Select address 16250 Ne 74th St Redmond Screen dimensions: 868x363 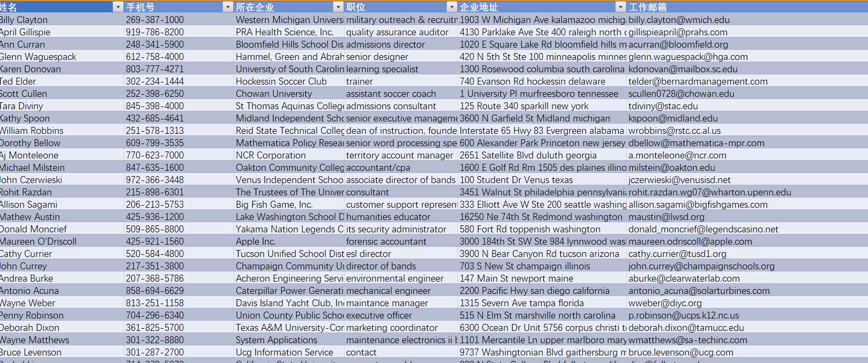click(x=541, y=217)
